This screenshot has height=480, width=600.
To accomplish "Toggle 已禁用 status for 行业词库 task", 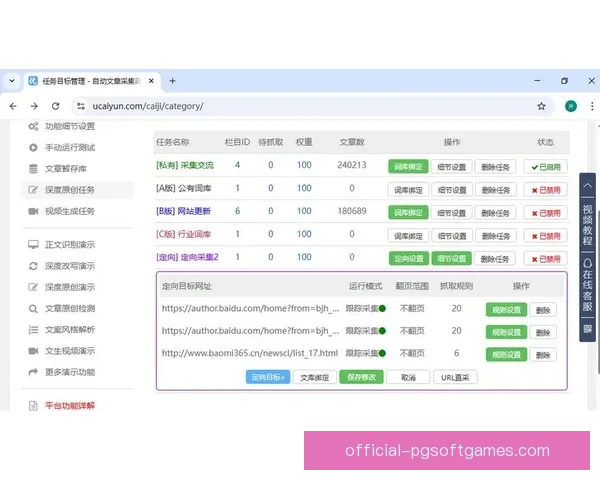I will [546, 236].
